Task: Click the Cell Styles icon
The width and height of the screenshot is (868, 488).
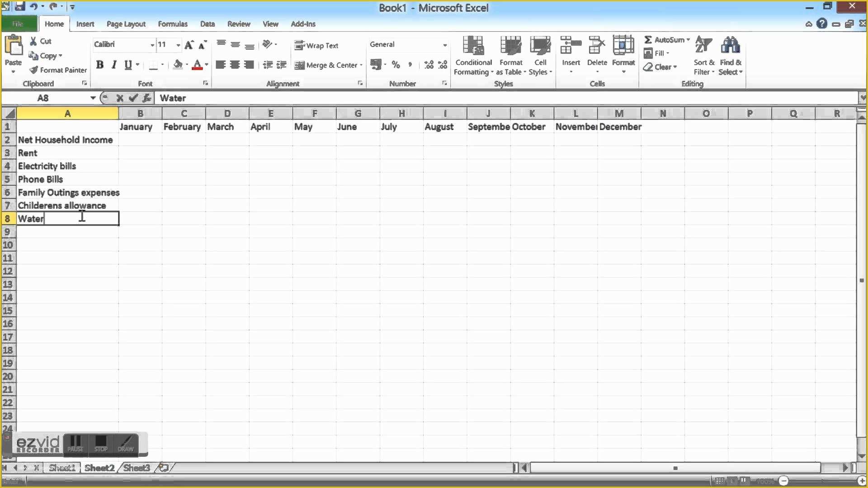Action: pos(540,54)
